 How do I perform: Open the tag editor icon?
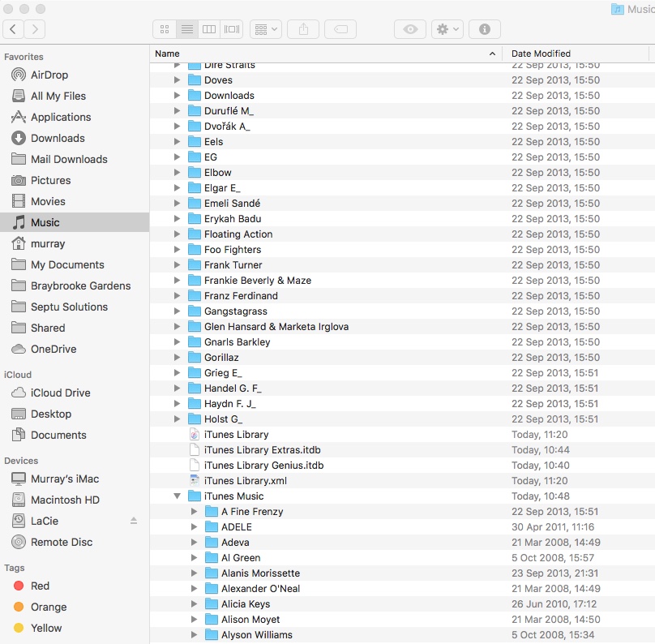click(x=340, y=28)
